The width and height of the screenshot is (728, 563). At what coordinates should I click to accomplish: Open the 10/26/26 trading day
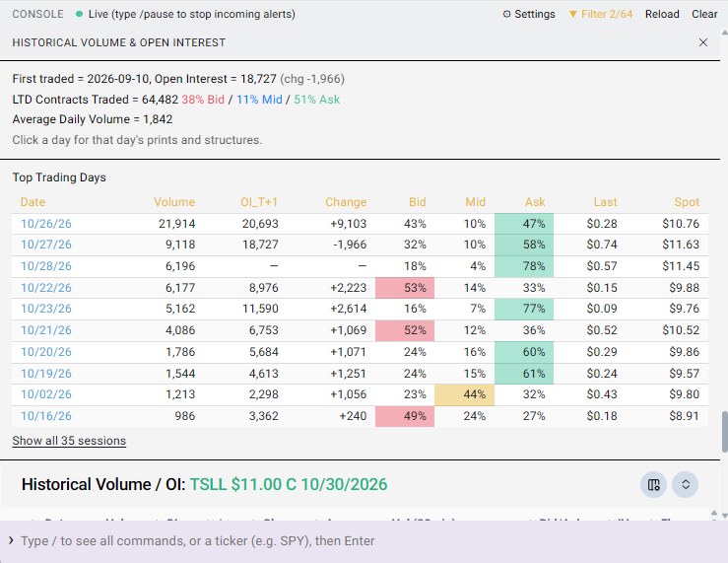click(46, 224)
